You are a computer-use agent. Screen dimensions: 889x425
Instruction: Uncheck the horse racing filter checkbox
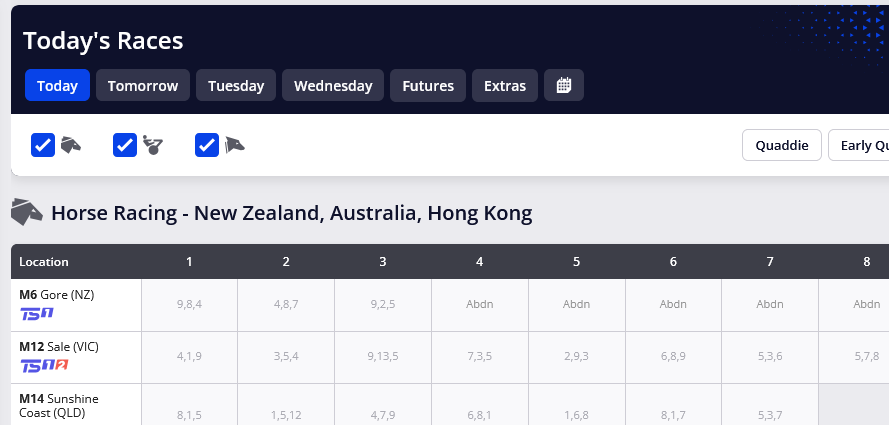click(43, 145)
